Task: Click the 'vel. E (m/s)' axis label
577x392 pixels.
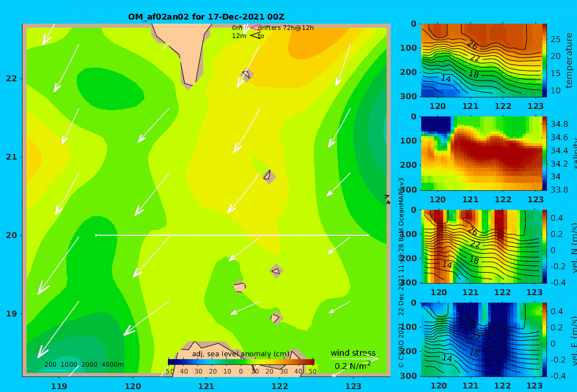Action: point(574,341)
